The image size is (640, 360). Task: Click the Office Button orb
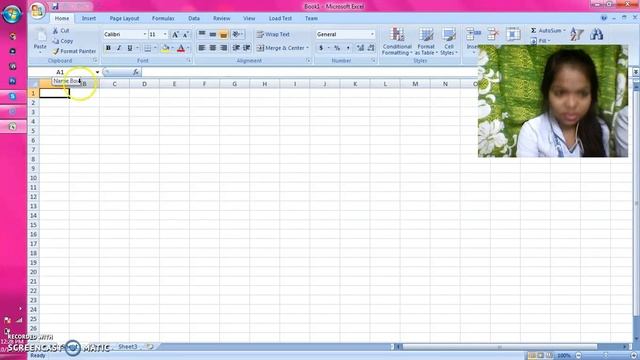pos(37,11)
